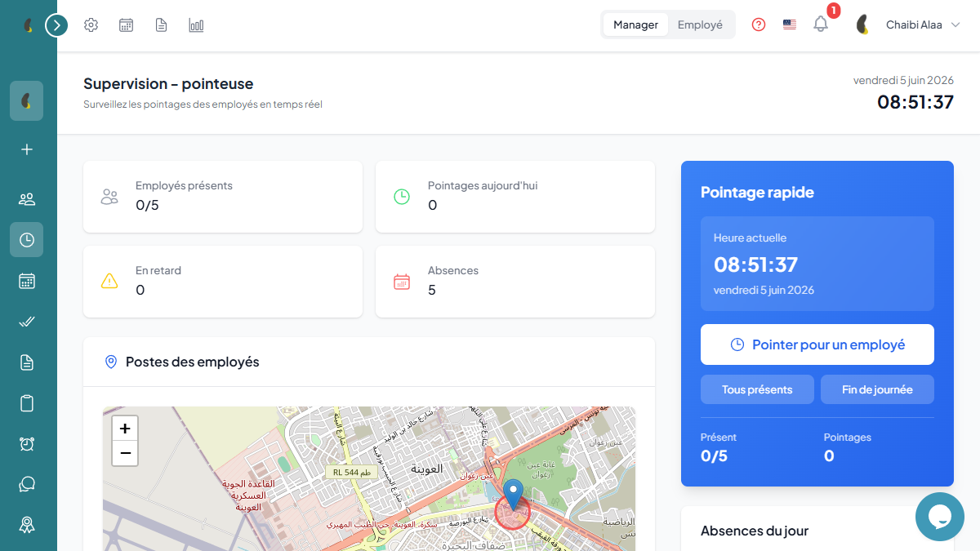Click Pointer pour un employé button
Viewport: 980px width, 551px height.
click(817, 344)
